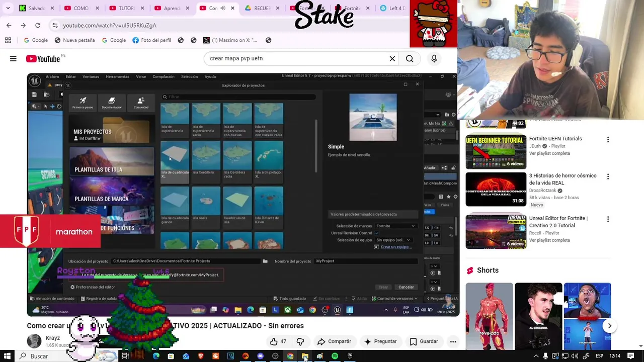
Task: Open the apps grid in the bookmarks bar
Action: [x=8, y=40]
